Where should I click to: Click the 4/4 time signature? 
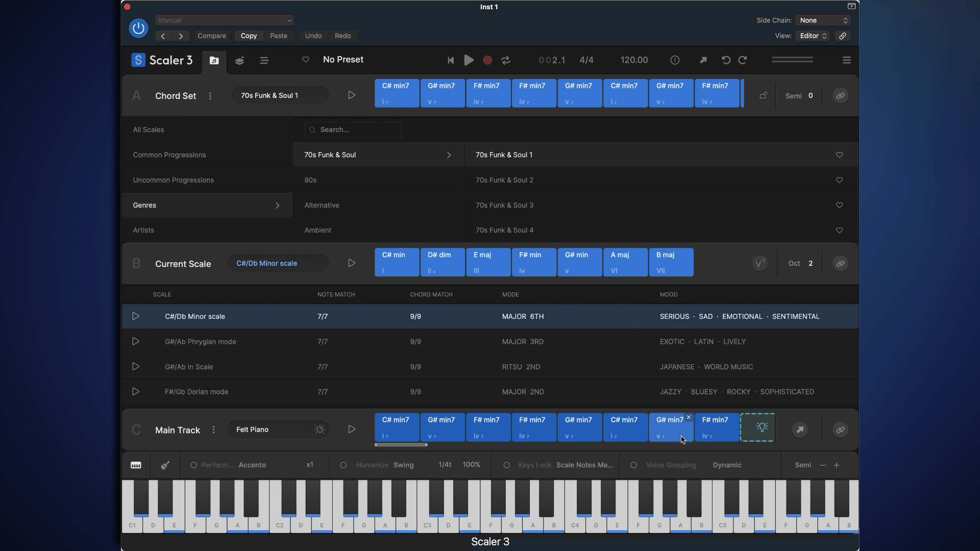pyautogui.click(x=586, y=60)
